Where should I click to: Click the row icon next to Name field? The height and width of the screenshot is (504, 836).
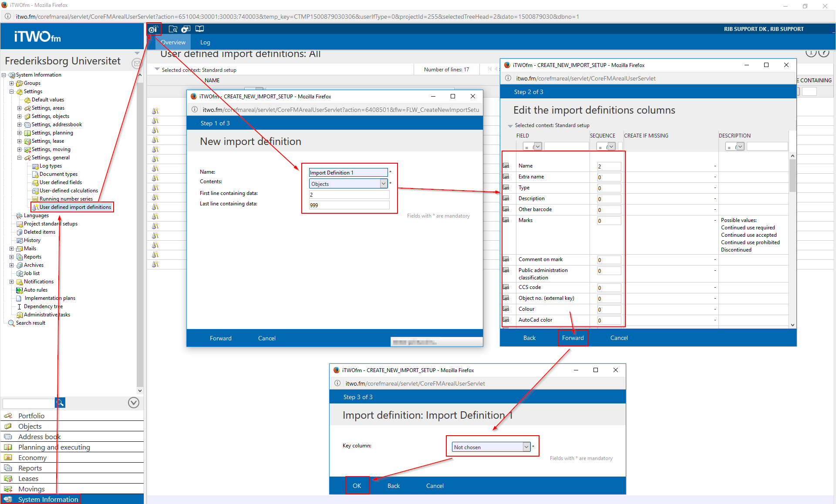tap(506, 165)
